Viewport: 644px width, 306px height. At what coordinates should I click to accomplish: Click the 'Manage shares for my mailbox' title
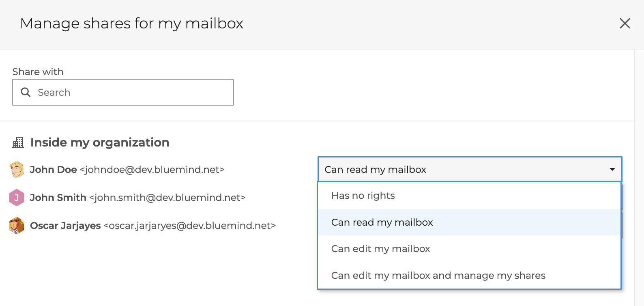coord(131,24)
